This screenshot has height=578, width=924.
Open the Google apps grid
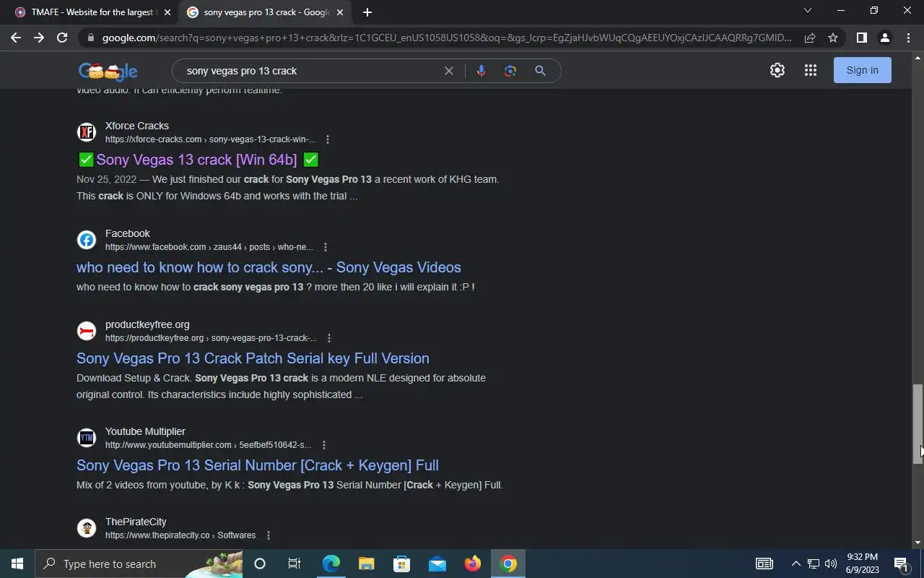point(811,70)
